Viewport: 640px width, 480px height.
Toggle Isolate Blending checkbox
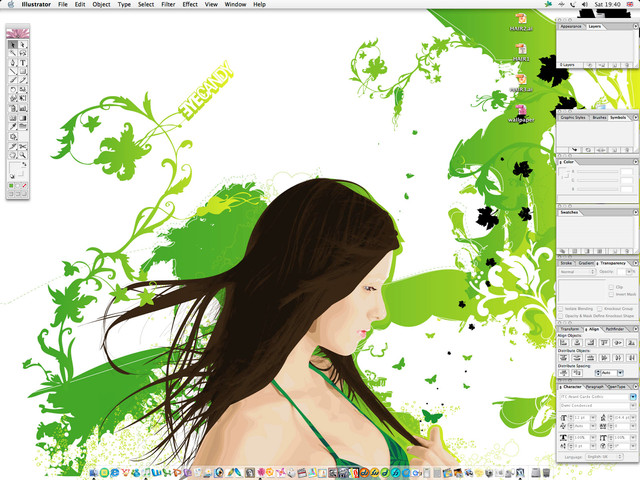click(x=560, y=309)
